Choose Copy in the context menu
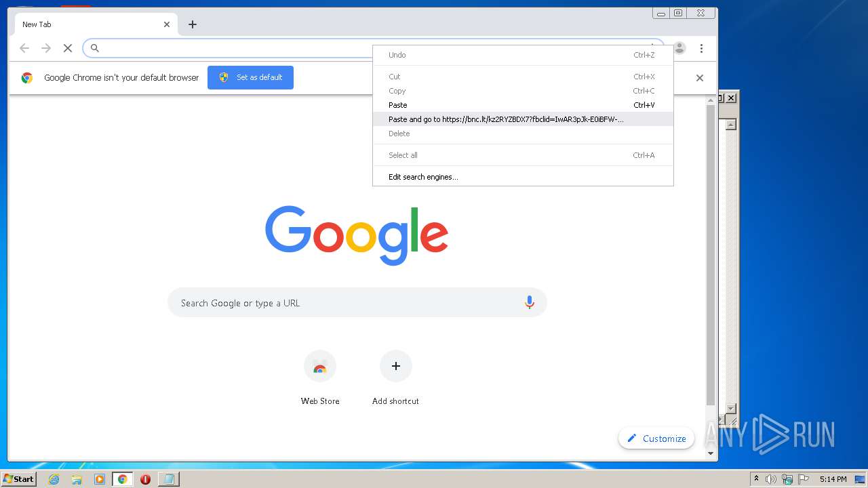The width and height of the screenshot is (868, 488). coord(523,91)
